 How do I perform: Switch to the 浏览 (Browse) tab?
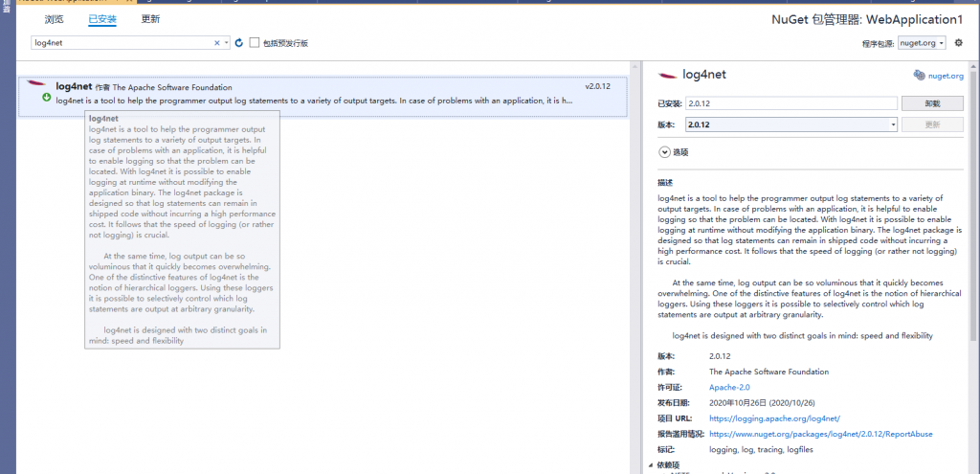point(54,19)
